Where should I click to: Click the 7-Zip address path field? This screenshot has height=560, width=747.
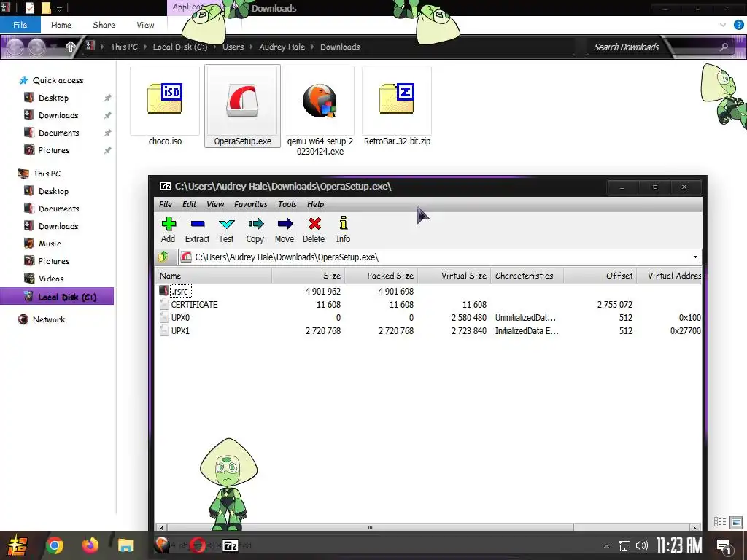pyautogui.click(x=435, y=257)
